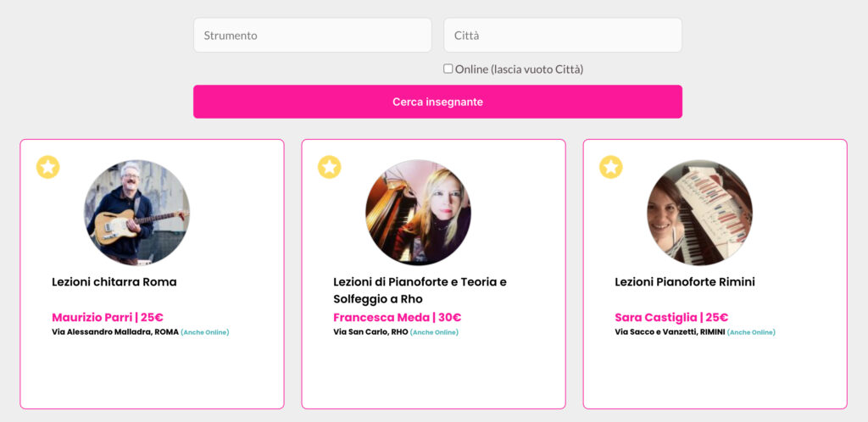
Task: Click the Cerca insegnante button
Action: click(437, 102)
